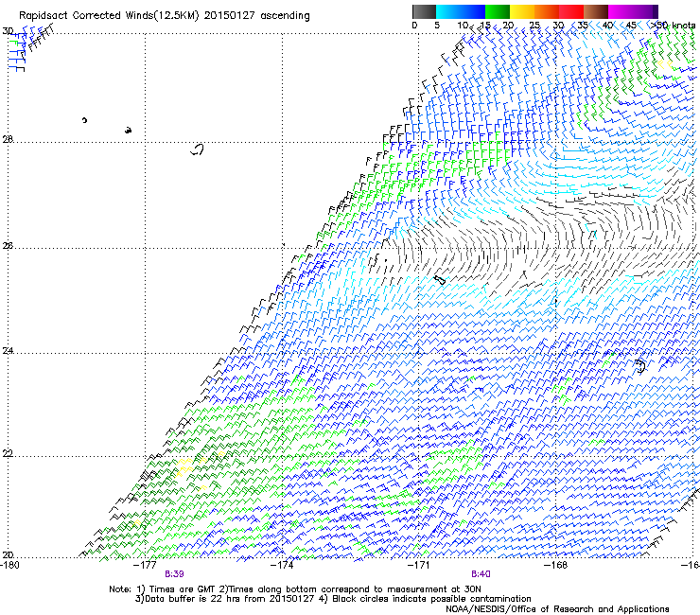This screenshot has width=700, height=615.
Task: Click the brown 35-40 knots legend swatch
Action: tap(596, 11)
